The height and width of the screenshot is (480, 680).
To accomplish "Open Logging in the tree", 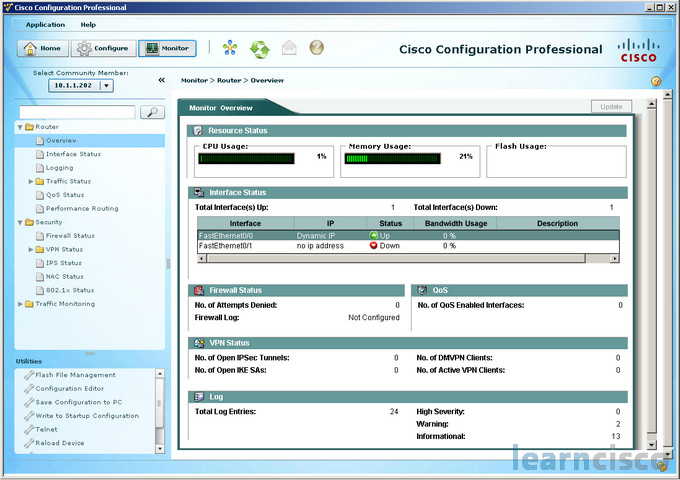I will click(59, 168).
